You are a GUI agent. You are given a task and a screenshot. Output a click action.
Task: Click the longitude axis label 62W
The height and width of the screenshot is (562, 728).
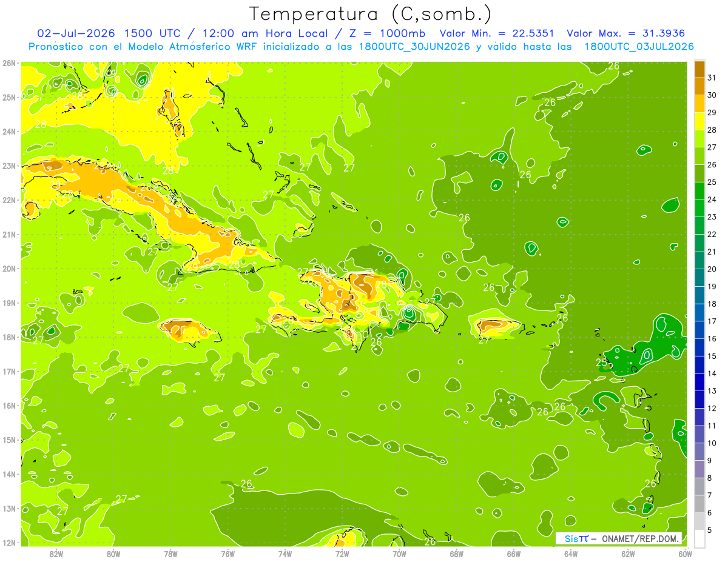[628, 554]
